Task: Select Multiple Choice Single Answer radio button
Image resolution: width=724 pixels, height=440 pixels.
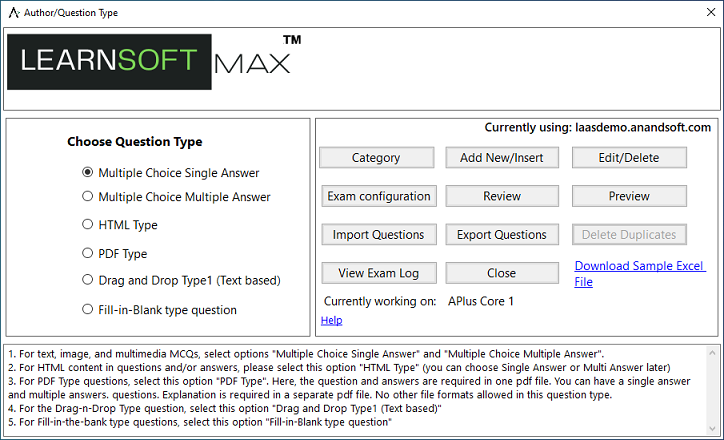Action: click(x=88, y=172)
